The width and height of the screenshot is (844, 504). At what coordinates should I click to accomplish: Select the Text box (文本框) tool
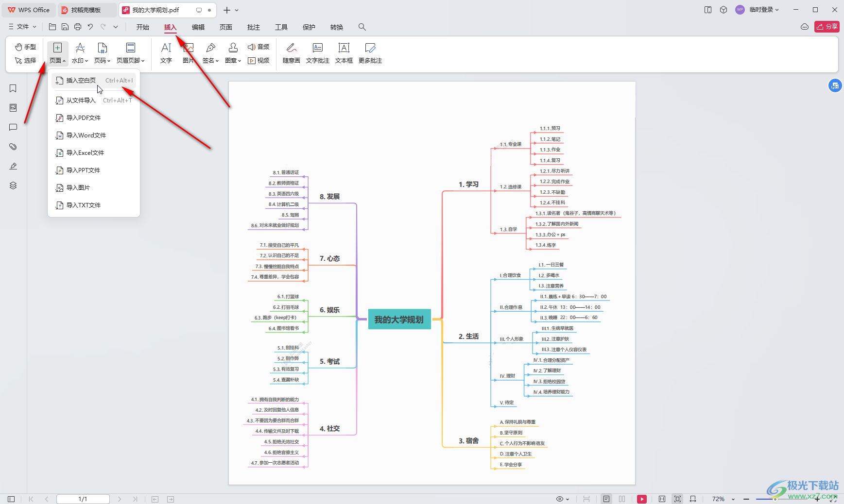click(x=344, y=53)
